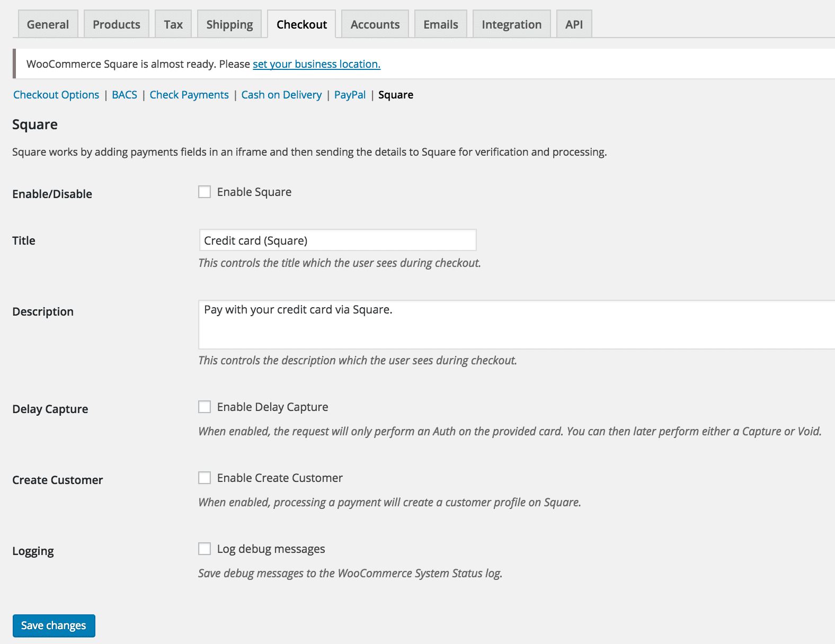Click the 'controls the description' help text
The image size is (835, 644).
[x=358, y=361]
